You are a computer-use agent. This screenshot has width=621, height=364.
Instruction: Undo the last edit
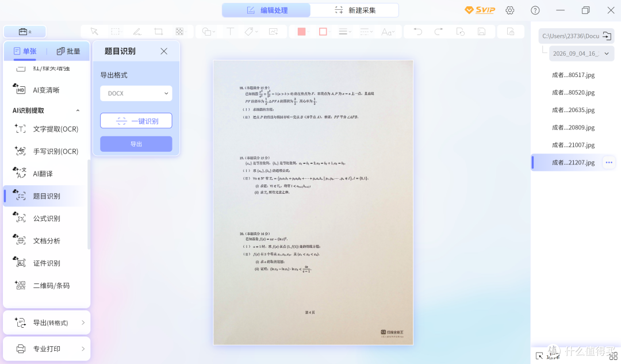(x=417, y=32)
